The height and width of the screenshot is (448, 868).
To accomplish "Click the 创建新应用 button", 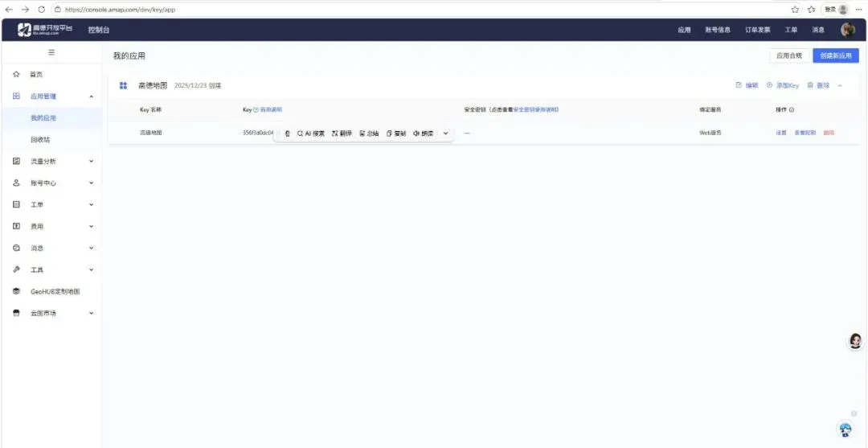I will [x=836, y=55].
